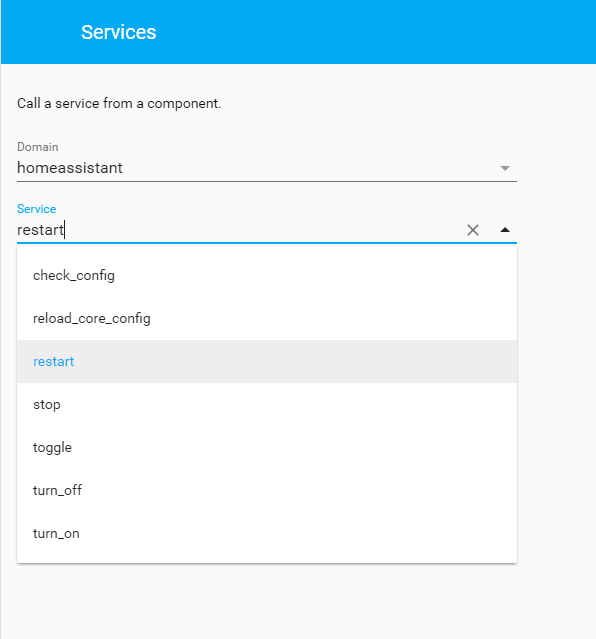Select check_config from the service list
Screen dimensions: 596x639
[267, 276]
